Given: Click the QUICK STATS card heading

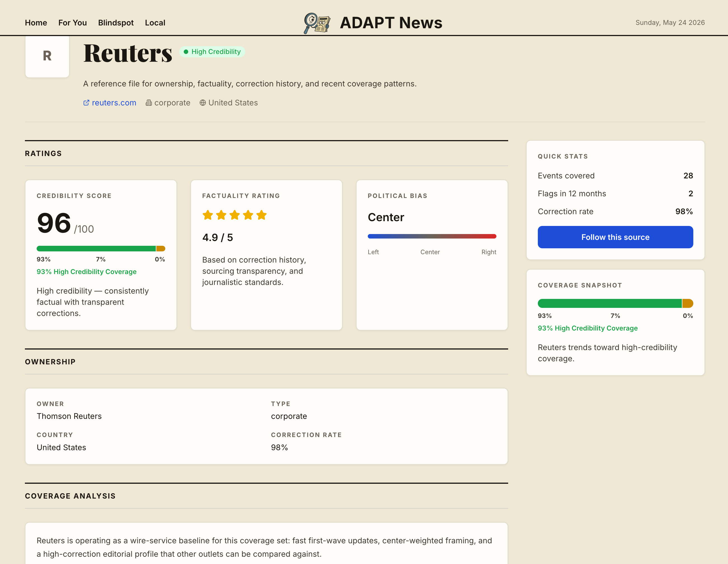Looking at the screenshot, I should (563, 156).
